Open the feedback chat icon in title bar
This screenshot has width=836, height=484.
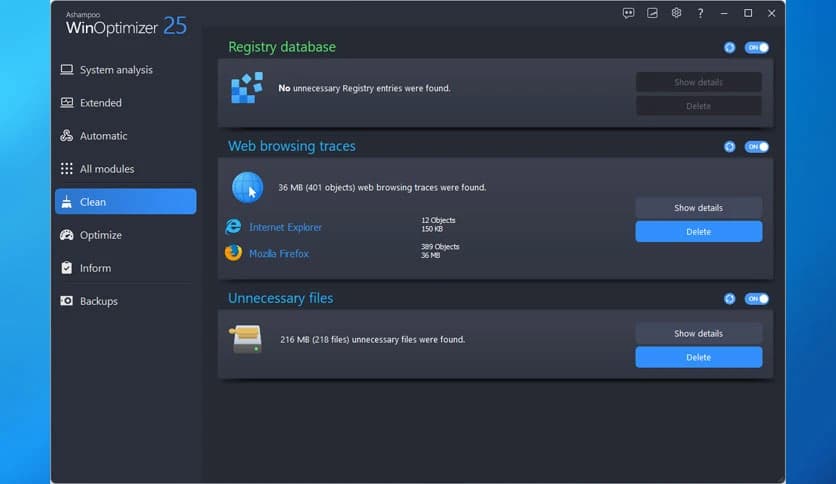point(628,13)
